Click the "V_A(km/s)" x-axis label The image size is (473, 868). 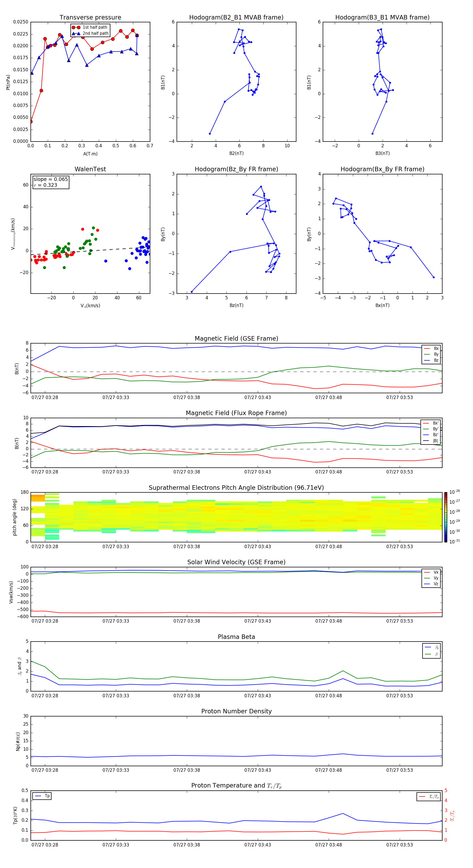pos(90,306)
